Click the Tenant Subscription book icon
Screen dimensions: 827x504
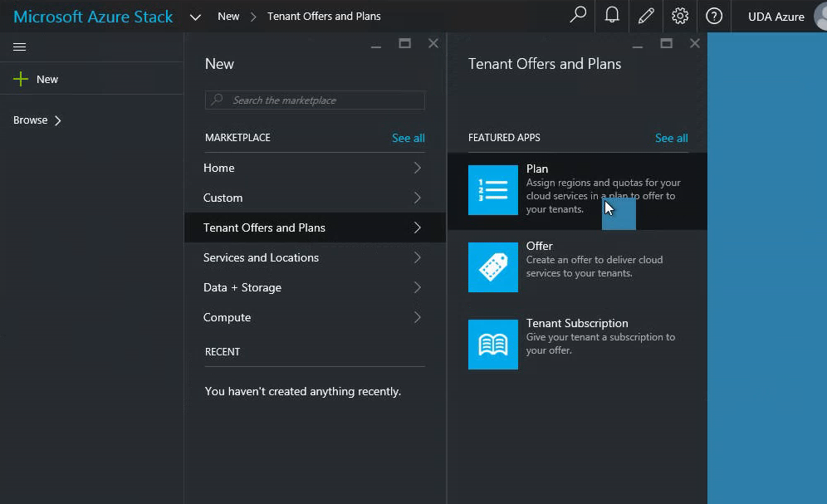pyautogui.click(x=493, y=345)
